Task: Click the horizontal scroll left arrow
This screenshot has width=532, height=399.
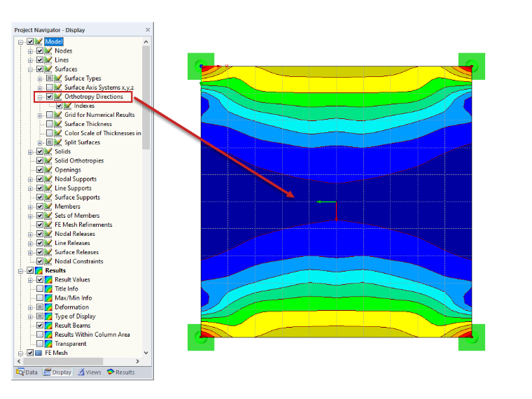Action: (x=19, y=361)
